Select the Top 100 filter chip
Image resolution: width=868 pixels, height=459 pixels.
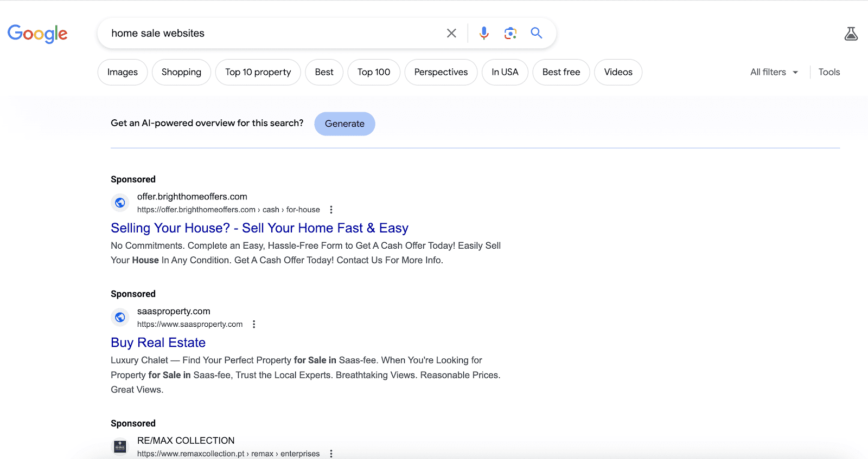pyautogui.click(x=374, y=72)
